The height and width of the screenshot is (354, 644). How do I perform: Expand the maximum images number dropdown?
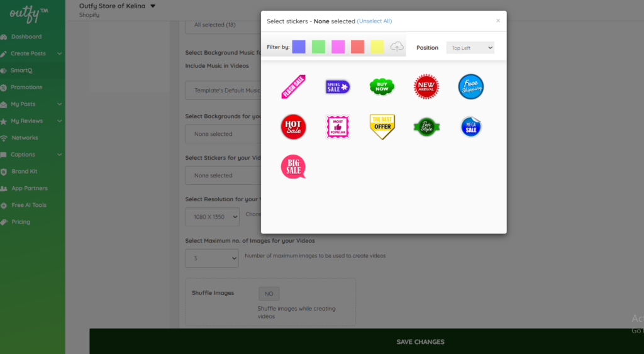(212, 258)
